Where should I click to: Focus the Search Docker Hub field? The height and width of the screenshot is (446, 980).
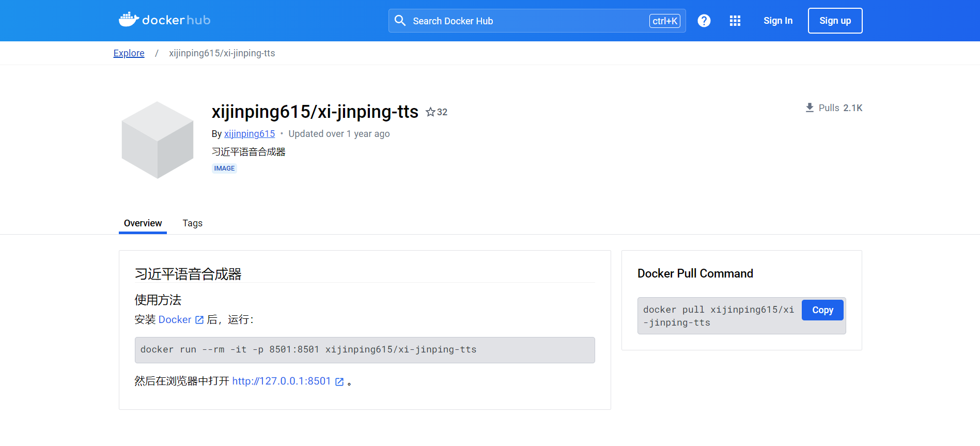(x=537, y=21)
